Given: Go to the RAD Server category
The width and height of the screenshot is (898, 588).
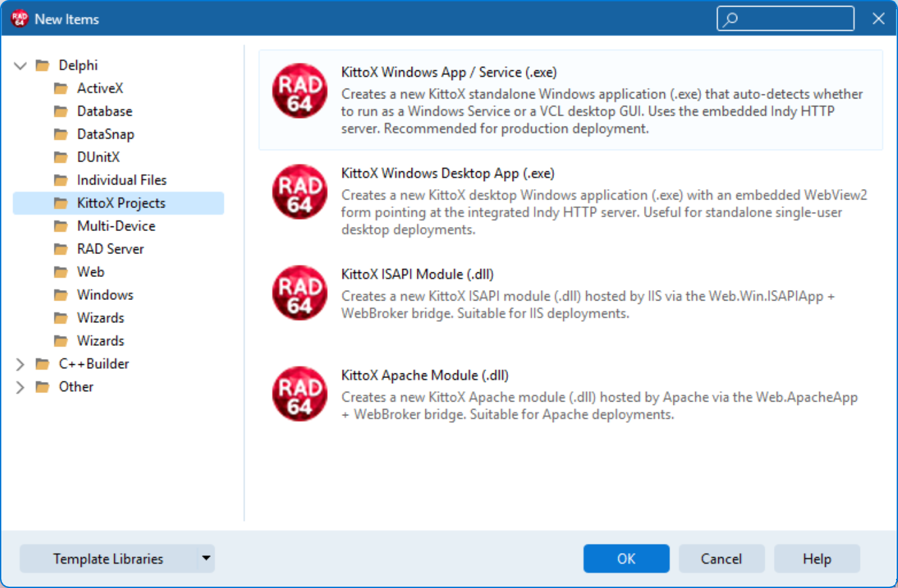Looking at the screenshot, I should tap(110, 249).
